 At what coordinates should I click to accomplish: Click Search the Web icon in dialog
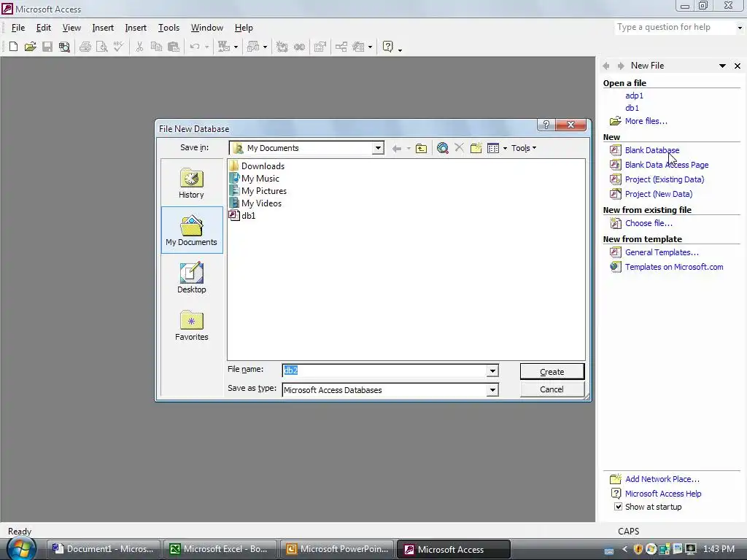pos(443,148)
